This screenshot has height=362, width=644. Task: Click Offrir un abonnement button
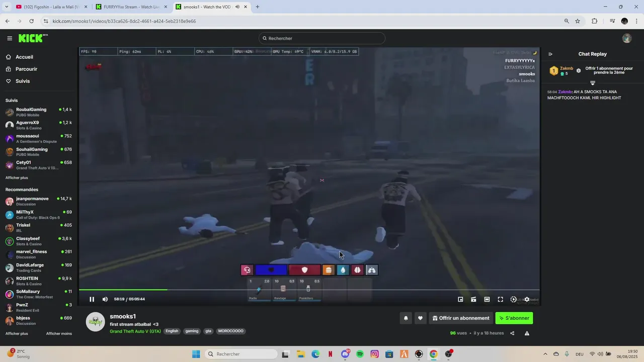coord(461,318)
